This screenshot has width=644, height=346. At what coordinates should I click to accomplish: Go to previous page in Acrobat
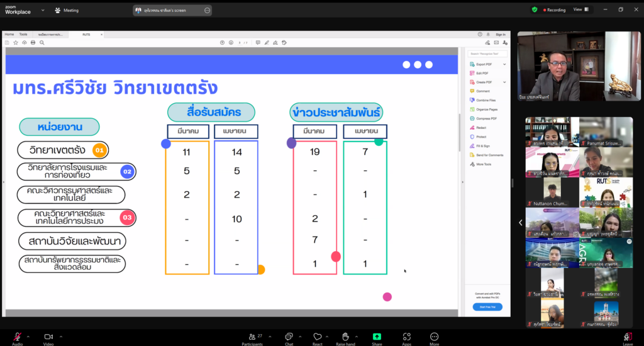tap(222, 43)
